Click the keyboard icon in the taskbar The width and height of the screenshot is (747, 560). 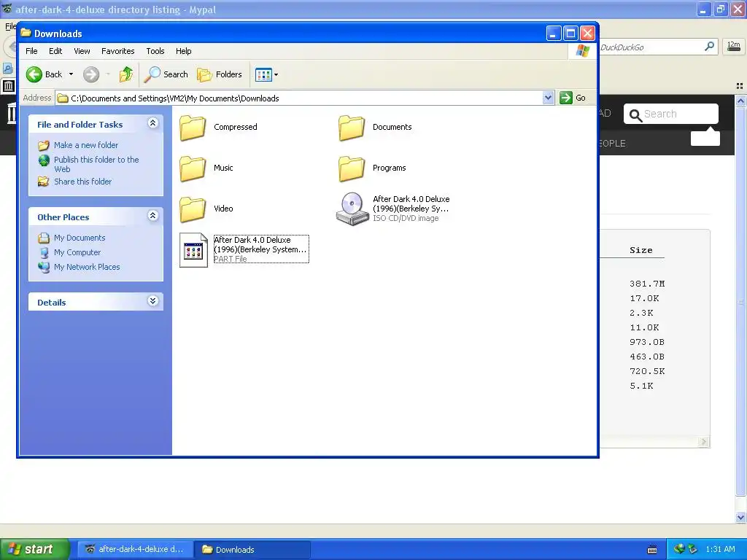pyautogui.click(x=652, y=550)
